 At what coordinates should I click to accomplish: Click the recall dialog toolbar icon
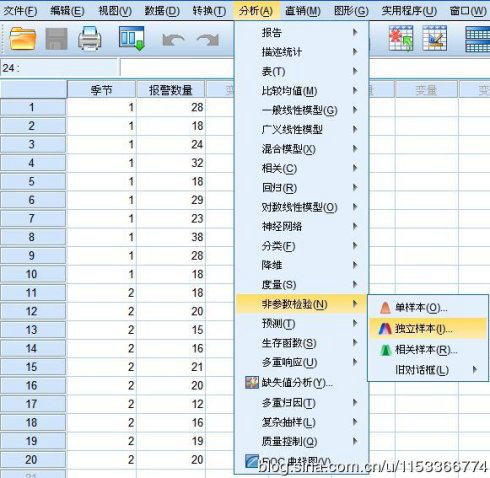tap(131, 38)
